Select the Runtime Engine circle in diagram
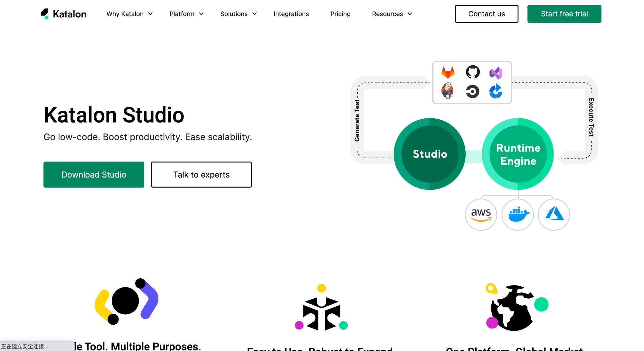Screen dimensions: 644x351 (518, 154)
